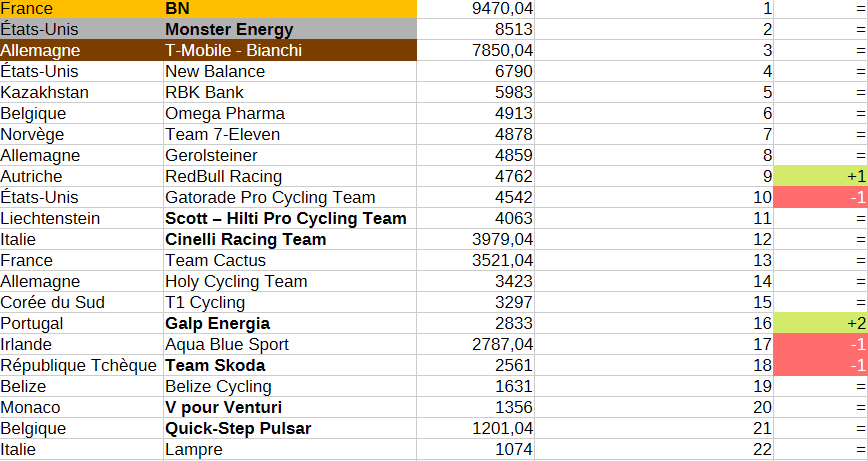Click the Galp Energia cell
The image size is (868, 461).
[x=290, y=323]
